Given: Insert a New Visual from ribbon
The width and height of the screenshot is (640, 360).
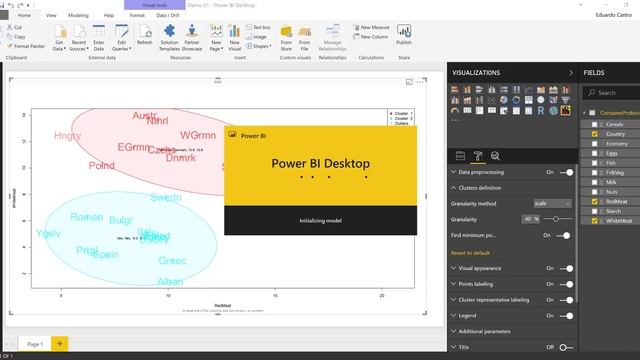Looking at the screenshot, I should [234, 38].
